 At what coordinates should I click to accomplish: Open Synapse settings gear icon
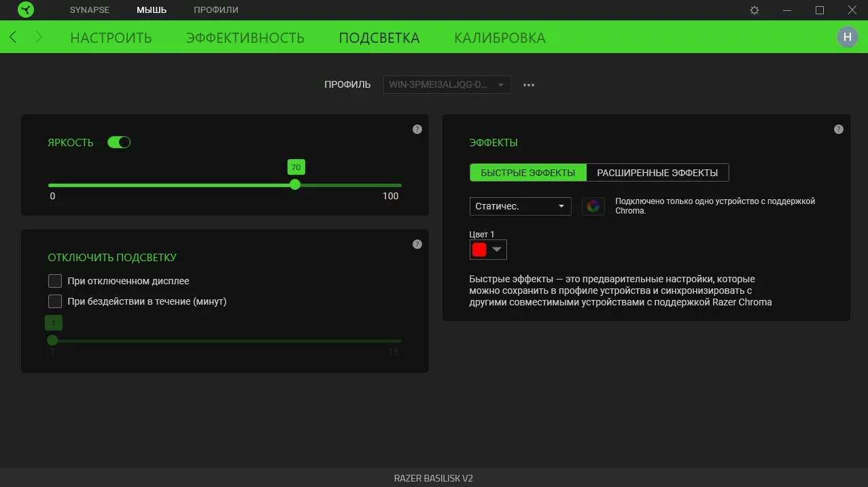[x=754, y=10]
